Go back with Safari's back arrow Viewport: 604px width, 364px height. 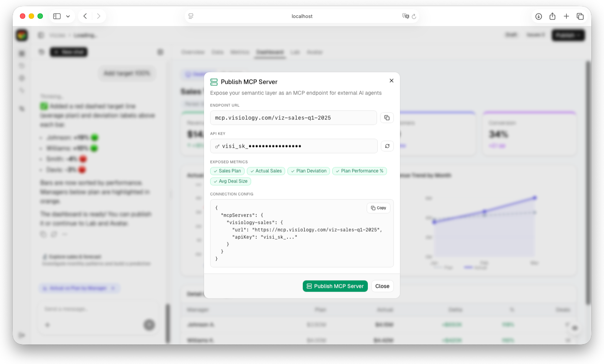(x=85, y=16)
